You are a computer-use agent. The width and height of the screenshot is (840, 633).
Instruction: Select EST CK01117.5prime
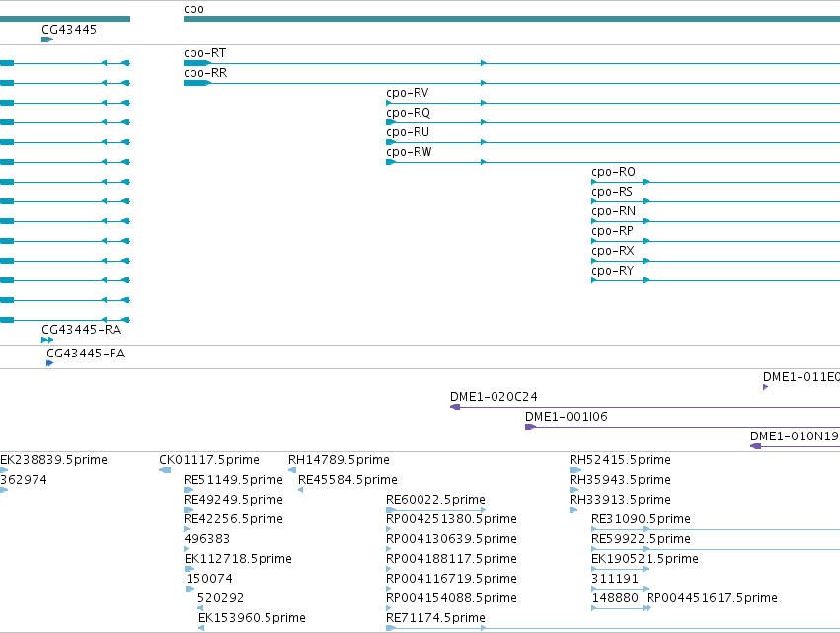pyautogui.click(x=209, y=460)
